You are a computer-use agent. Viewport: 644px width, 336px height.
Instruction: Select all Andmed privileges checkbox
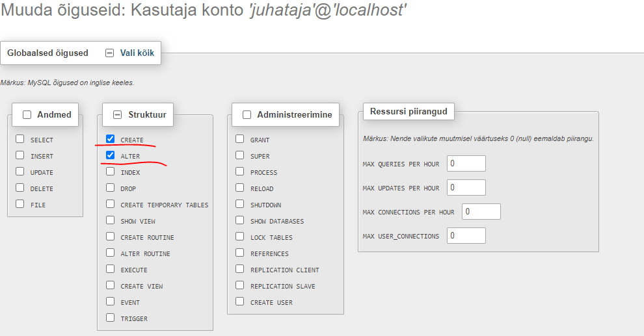coord(27,115)
